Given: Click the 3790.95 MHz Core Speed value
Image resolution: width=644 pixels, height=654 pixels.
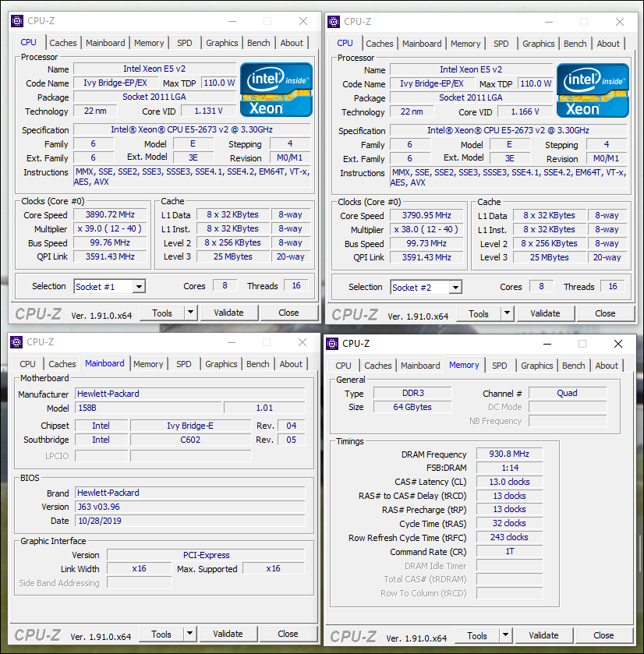Looking at the screenshot, I should pos(426,216).
